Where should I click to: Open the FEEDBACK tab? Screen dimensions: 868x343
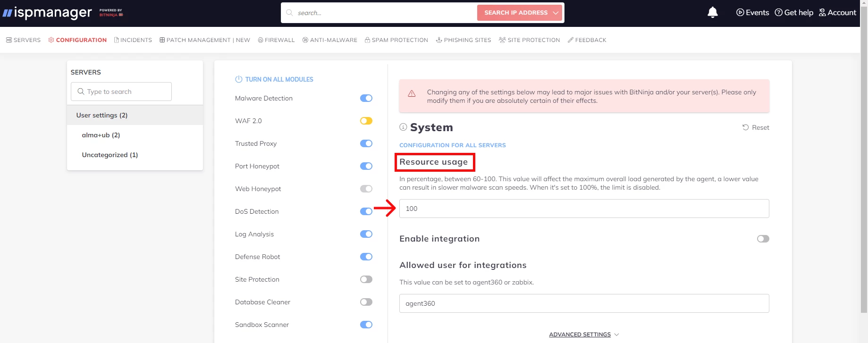pyautogui.click(x=587, y=40)
